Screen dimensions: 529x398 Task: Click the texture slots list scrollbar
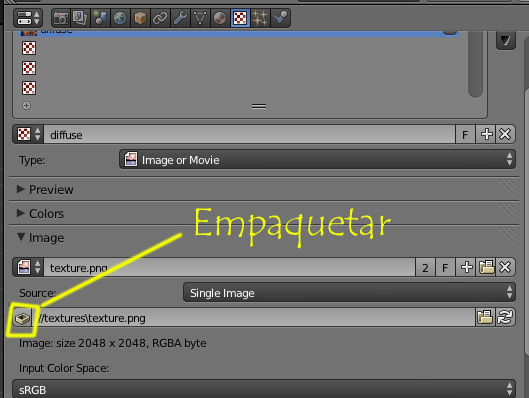coord(475,64)
